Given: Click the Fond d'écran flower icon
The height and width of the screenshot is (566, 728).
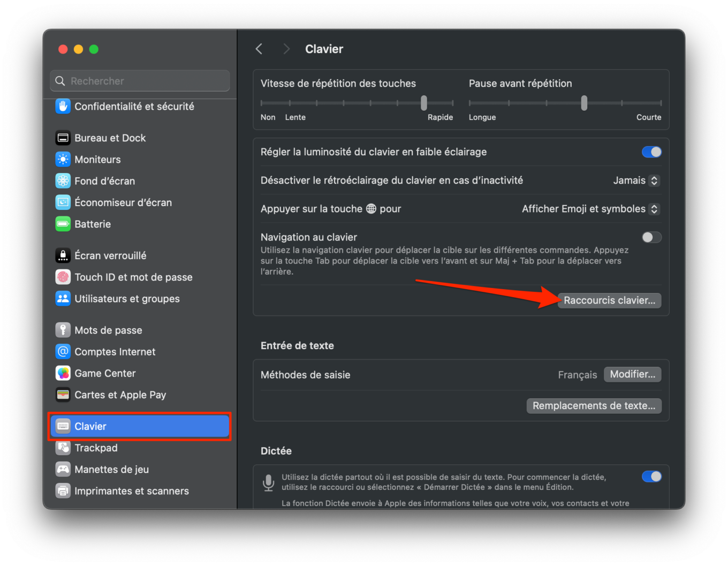Looking at the screenshot, I should (x=63, y=181).
